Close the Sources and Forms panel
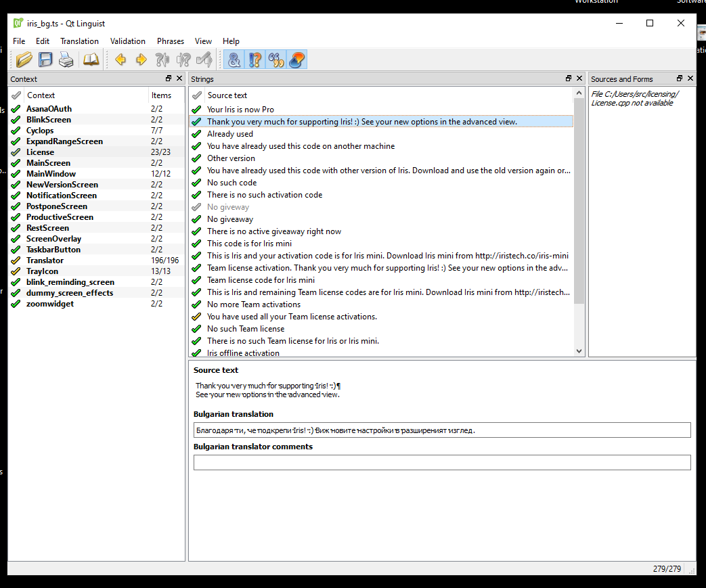Viewport: 706px width, 588px height. tap(690, 78)
